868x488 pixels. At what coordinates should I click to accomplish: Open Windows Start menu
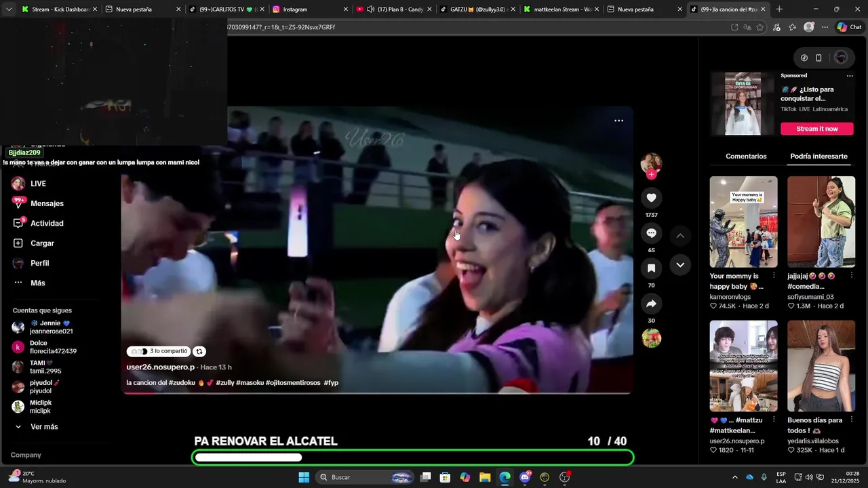point(304,477)
